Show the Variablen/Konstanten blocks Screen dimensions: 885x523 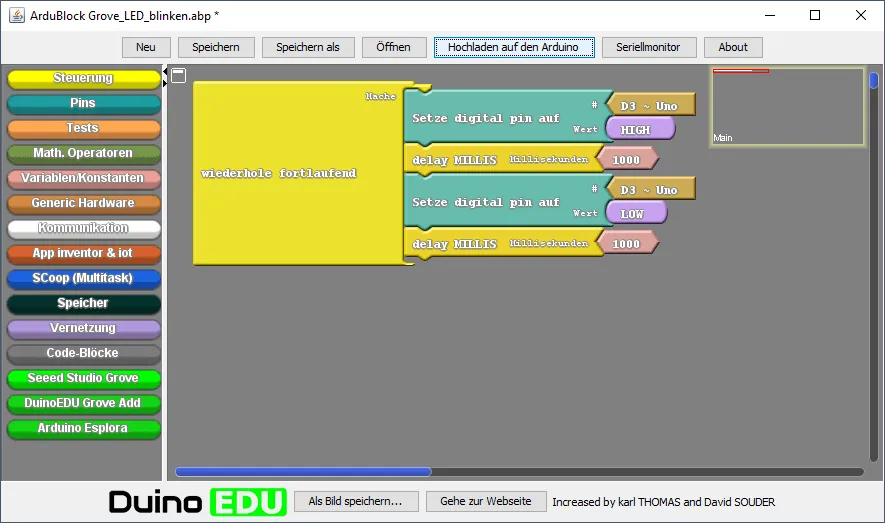(x=83, y=178)
